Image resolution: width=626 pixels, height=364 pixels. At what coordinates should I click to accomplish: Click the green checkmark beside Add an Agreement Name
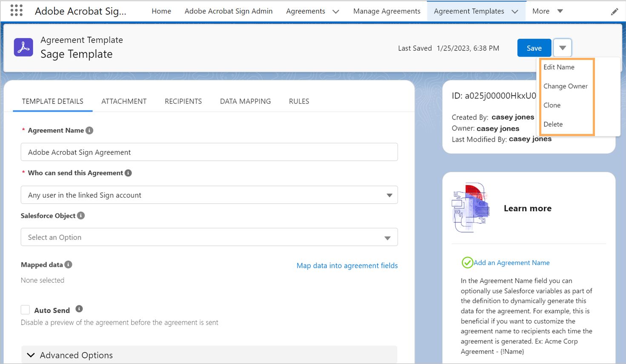467,262
